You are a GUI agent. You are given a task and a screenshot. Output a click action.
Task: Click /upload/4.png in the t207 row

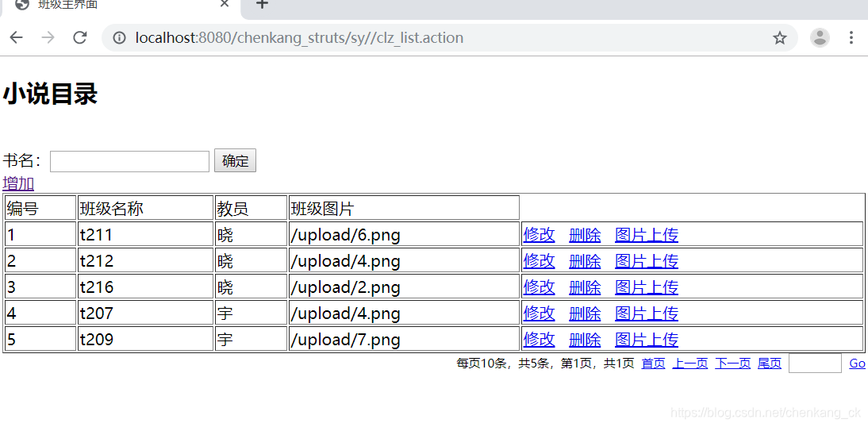coord(404,314)
